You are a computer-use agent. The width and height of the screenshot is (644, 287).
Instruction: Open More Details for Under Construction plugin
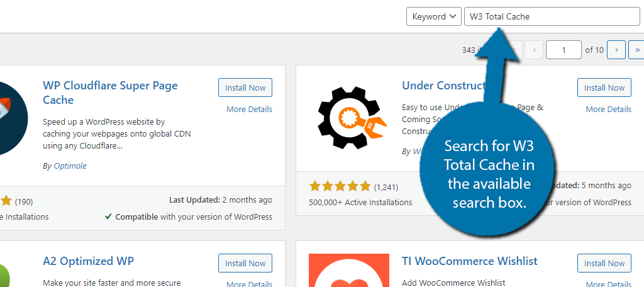pyautogui.click(x=608, y=110)
